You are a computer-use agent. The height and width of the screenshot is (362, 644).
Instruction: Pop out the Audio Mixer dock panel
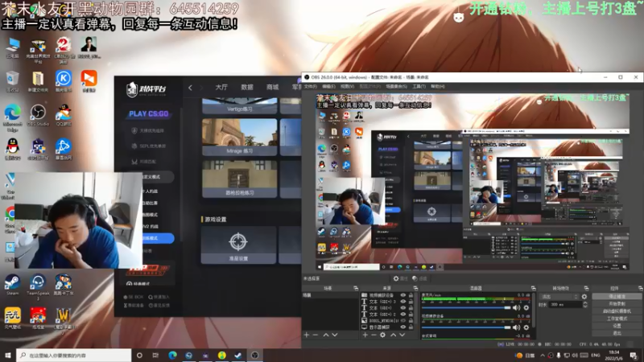tap(533, 288)
